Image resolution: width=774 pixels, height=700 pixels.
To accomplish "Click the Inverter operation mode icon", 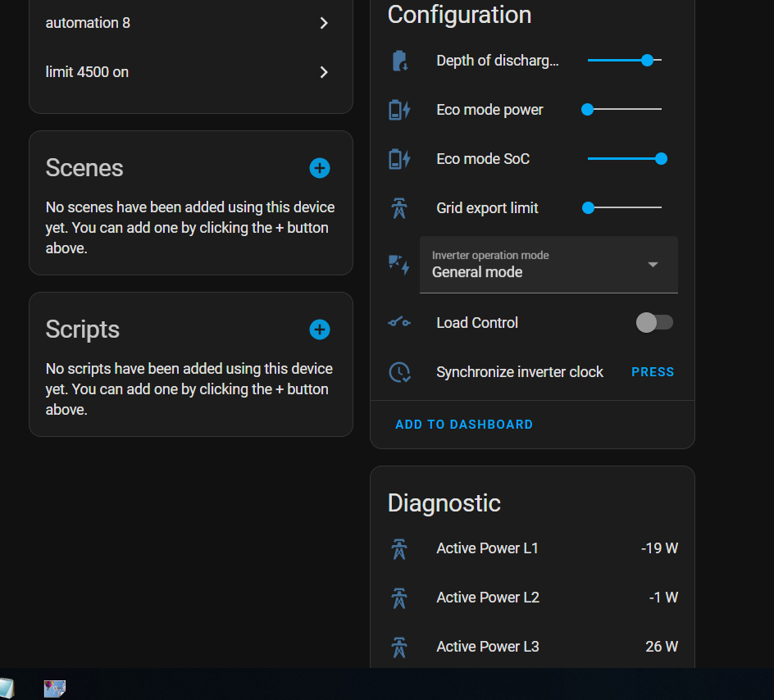I will click(399, 265).
